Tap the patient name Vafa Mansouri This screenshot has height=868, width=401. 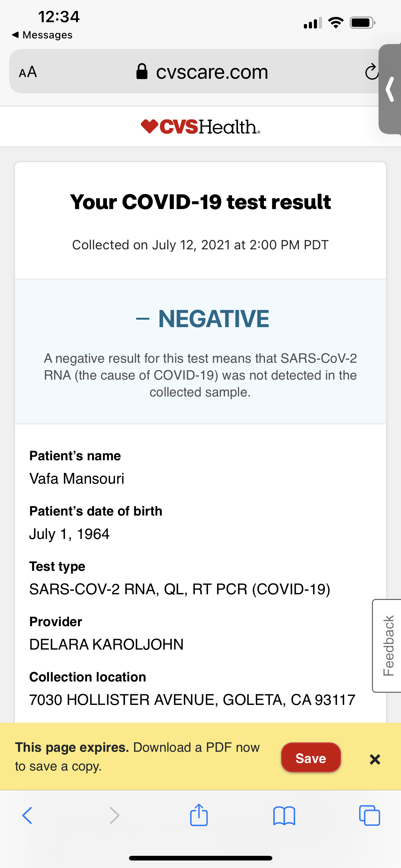tap(77, 478)
